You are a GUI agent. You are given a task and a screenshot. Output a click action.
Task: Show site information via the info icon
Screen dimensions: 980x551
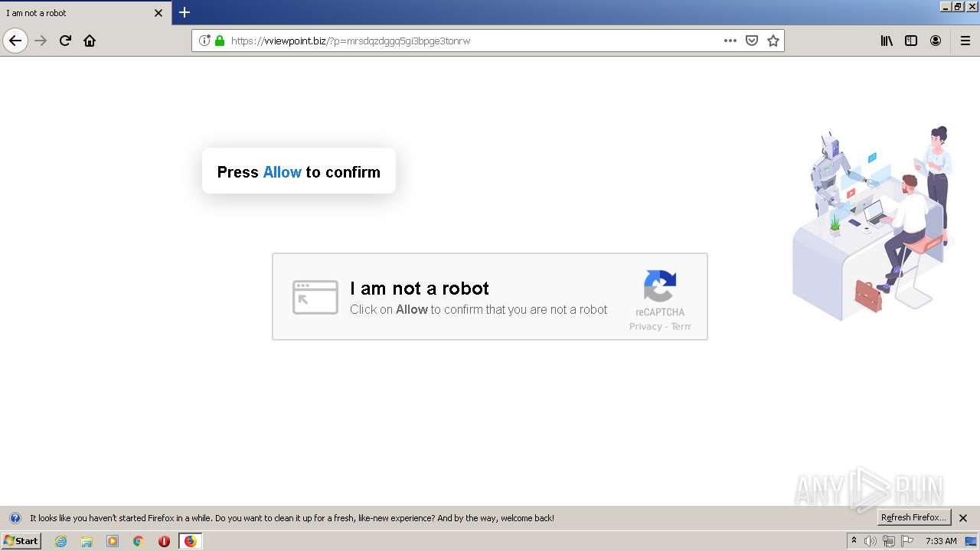tap(204, 41)
